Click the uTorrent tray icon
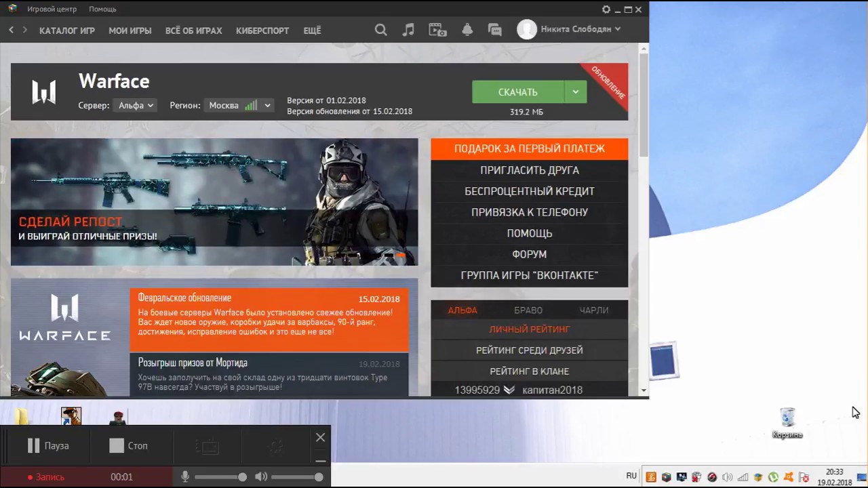 [x=773, y=476]
